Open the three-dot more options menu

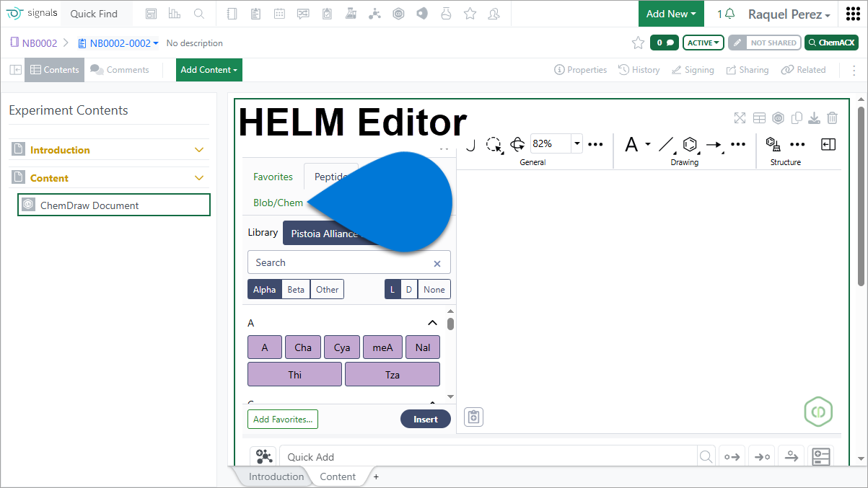pyautogui.click(x=854, y=70)
